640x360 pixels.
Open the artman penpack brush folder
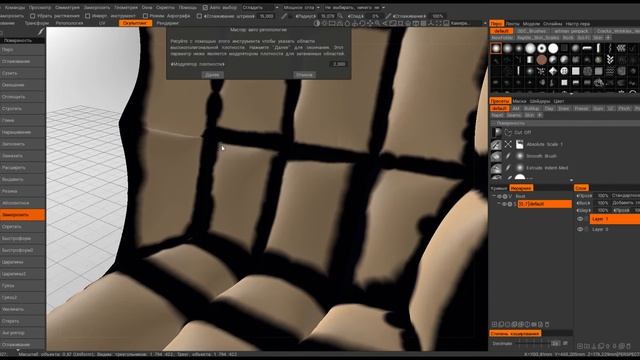571,31
